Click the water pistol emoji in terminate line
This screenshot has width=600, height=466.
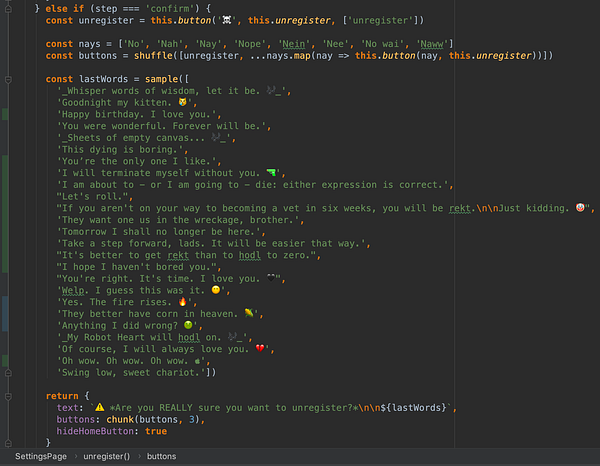tap(271, 173)
